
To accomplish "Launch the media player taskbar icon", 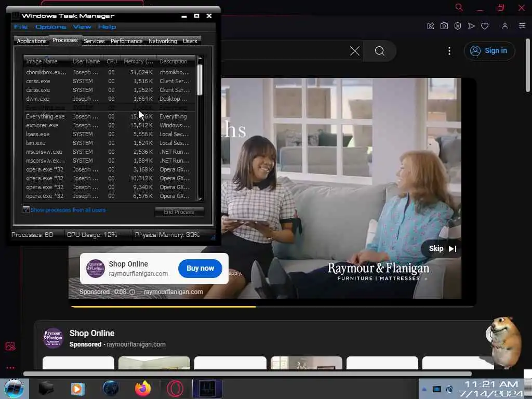I will (x=78, y=389).
